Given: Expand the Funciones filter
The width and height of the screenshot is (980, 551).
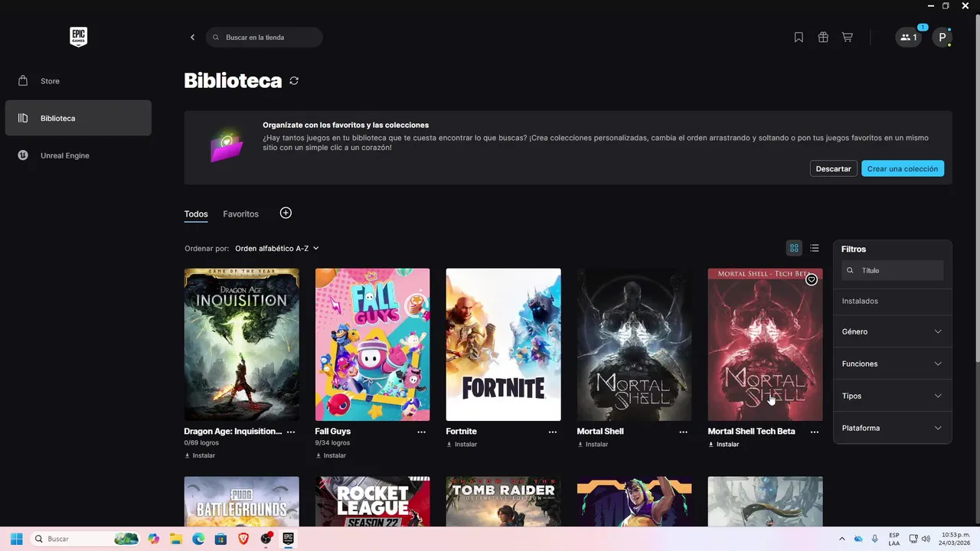Looking at the screenshot, I should (x=892, y=364).
